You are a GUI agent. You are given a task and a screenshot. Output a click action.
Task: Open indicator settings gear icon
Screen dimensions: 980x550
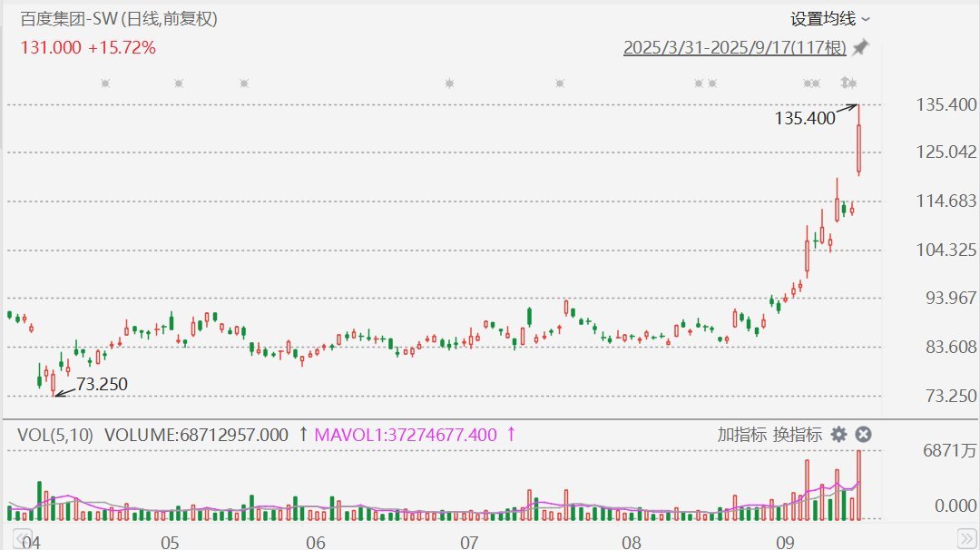pyautogui.click(x=839, y=435)
